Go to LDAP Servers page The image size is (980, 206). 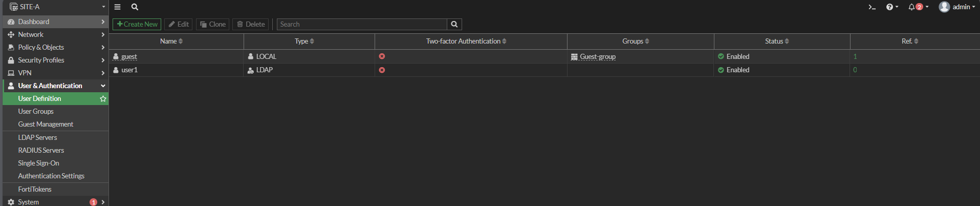click(x=37, y=138)
